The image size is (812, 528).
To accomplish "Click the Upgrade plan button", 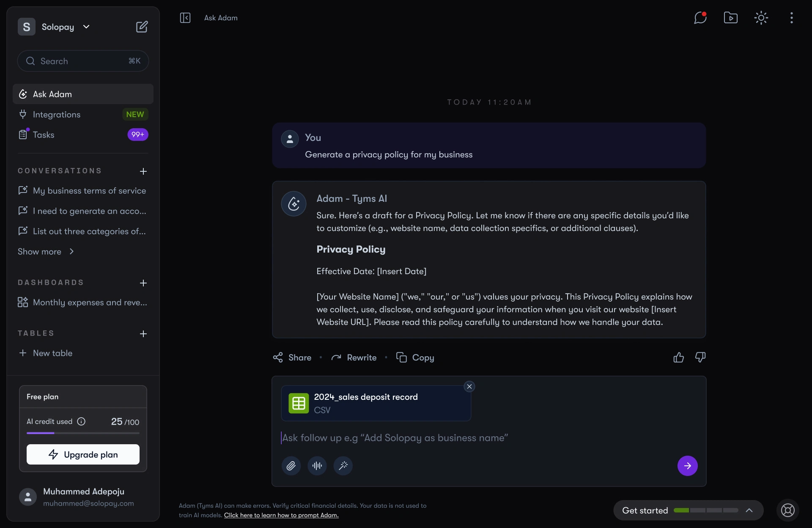I will point(83,454).
